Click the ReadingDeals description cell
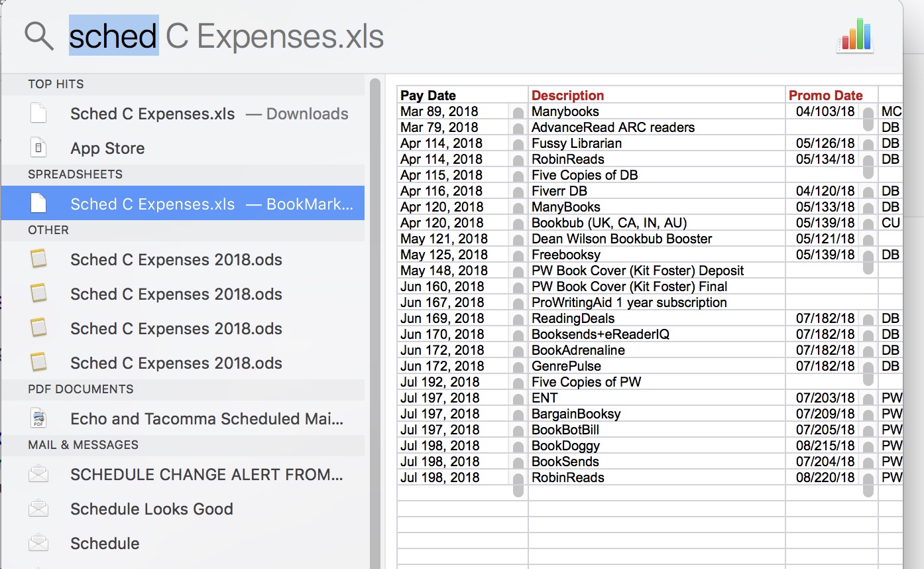The height and width of the screenshot is (569, 924). pos(657,318)
